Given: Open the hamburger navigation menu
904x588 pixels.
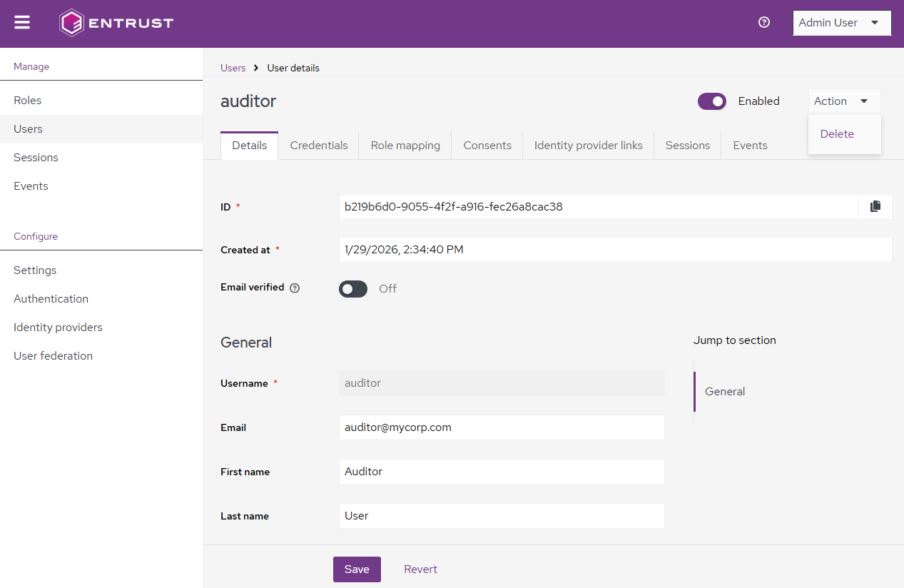Looking at the screenshot, I should click(x=22, y=23).
